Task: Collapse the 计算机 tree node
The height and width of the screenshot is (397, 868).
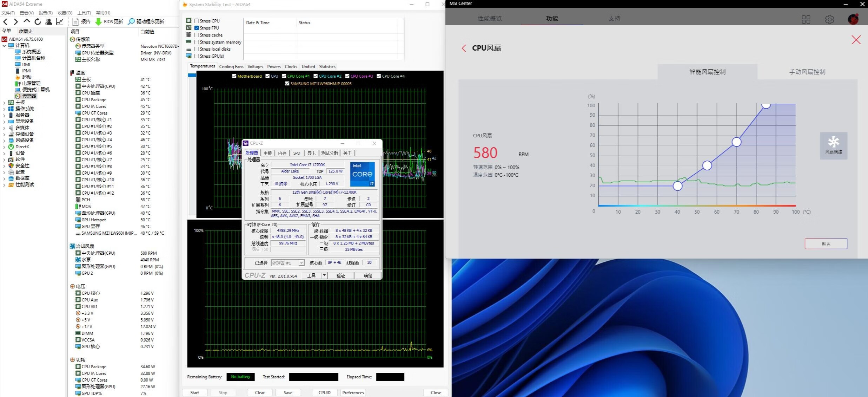Action: click(4, 46)
